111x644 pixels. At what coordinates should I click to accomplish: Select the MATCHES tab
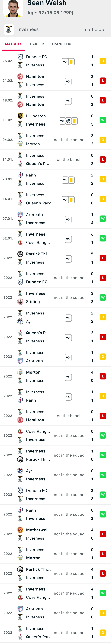coord(14,44)
